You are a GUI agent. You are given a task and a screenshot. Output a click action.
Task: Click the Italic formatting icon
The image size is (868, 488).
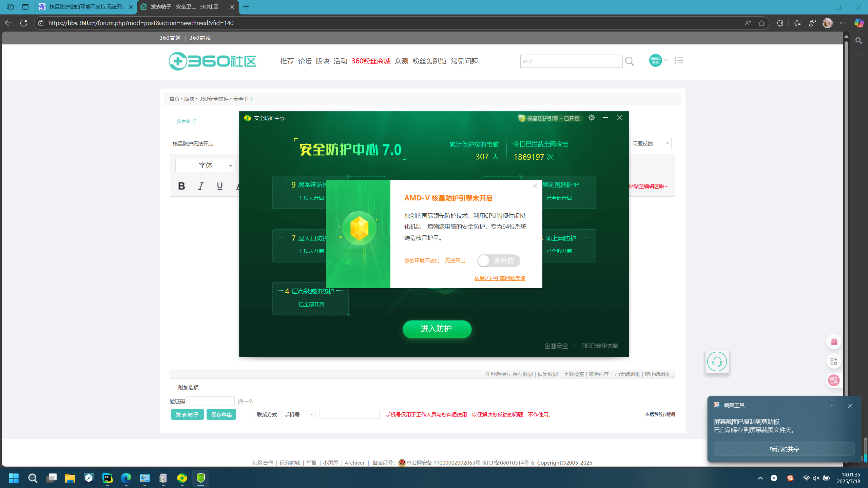(201, 186)
